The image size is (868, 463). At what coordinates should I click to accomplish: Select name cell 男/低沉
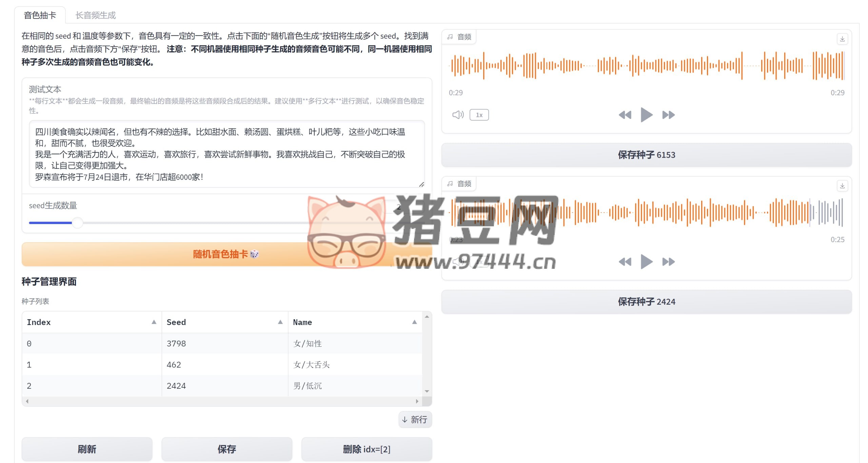(355, 386)
